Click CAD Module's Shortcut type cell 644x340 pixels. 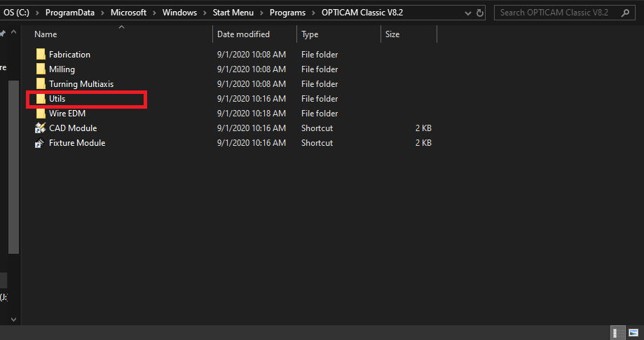(x=317, y=128)
